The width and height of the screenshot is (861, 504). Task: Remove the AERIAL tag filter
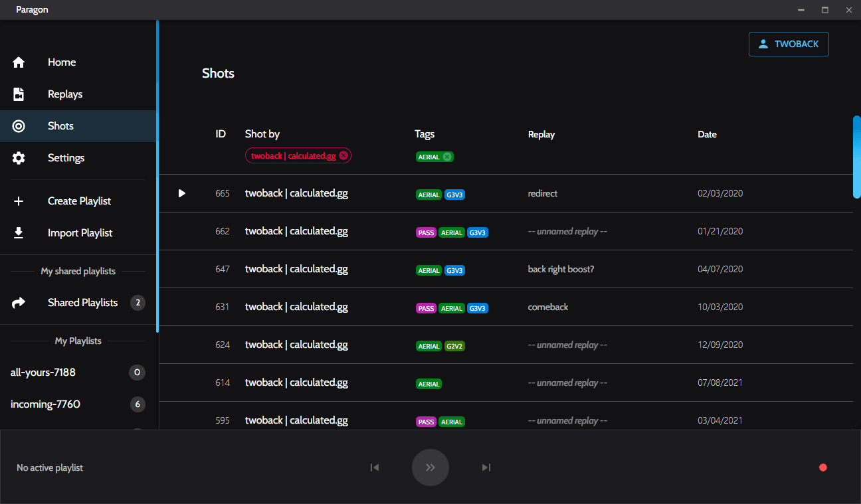(x=447, y=157)
